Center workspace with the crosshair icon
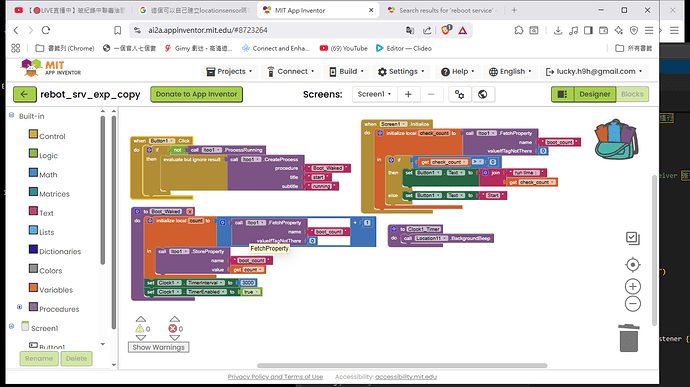The image size is (690, 387). coord(632,265)
